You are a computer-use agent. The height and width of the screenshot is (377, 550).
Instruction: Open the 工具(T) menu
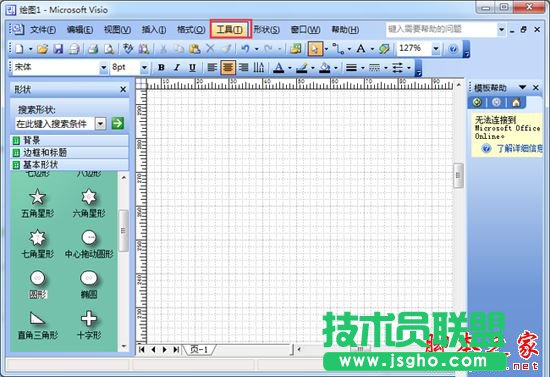(230, 30)
